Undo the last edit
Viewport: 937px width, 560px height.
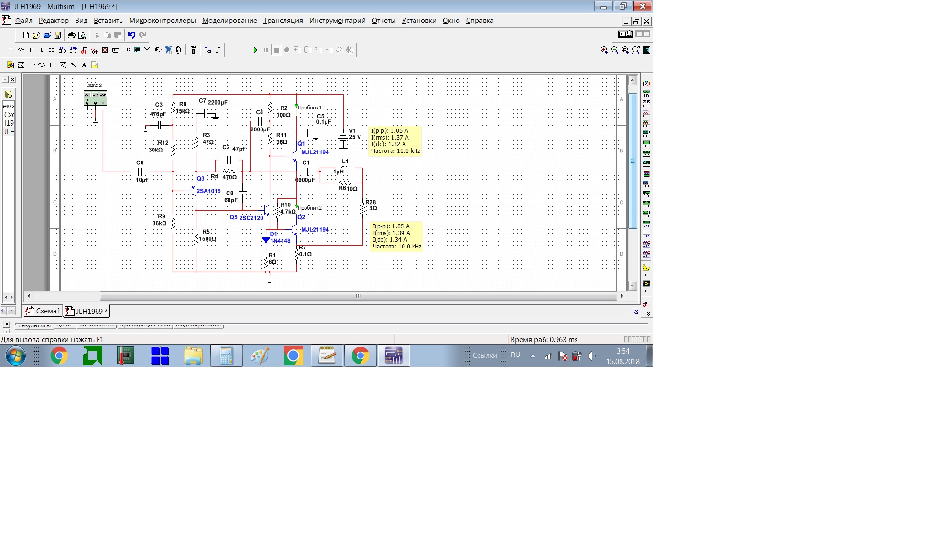point(131,35)
